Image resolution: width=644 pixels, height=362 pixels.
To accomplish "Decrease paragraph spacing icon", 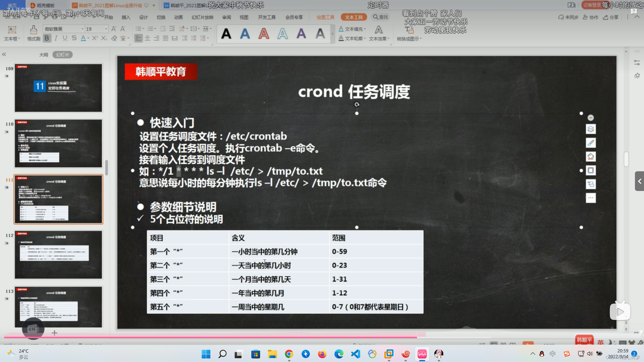I will pos(194,38).
